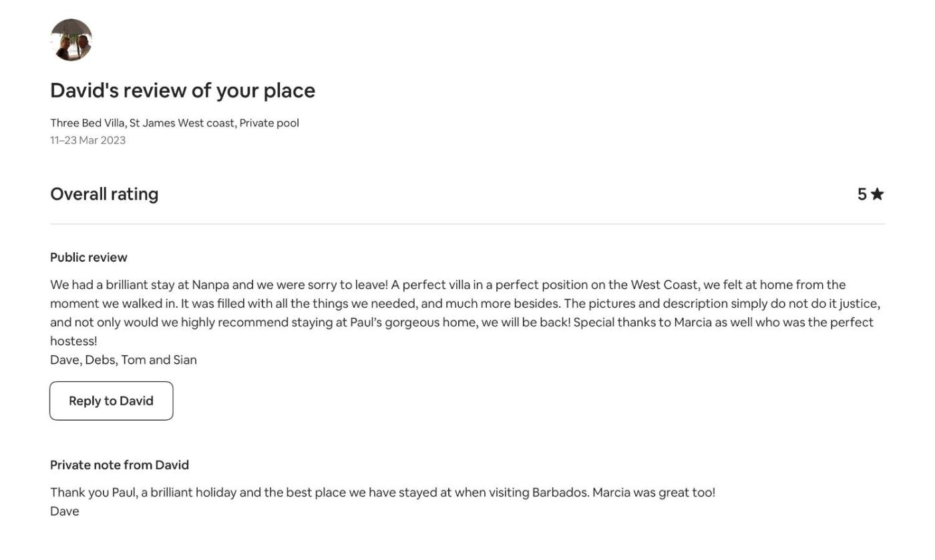Click the Overall rating label

tap(104, 194)
